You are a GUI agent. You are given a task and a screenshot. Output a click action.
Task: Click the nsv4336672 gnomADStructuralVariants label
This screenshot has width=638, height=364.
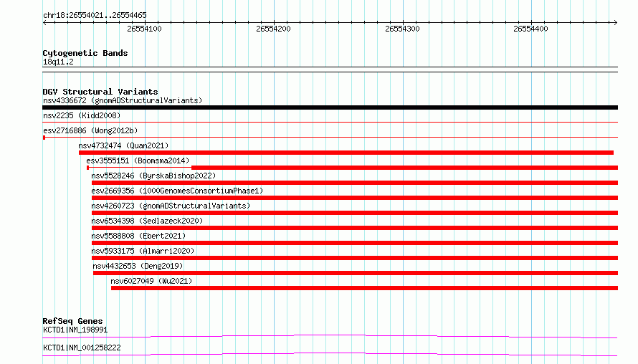click(x=123, y=100)
